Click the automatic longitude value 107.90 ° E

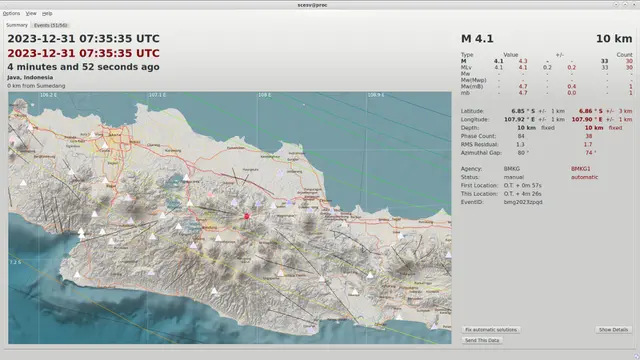(x=587, y=120)
